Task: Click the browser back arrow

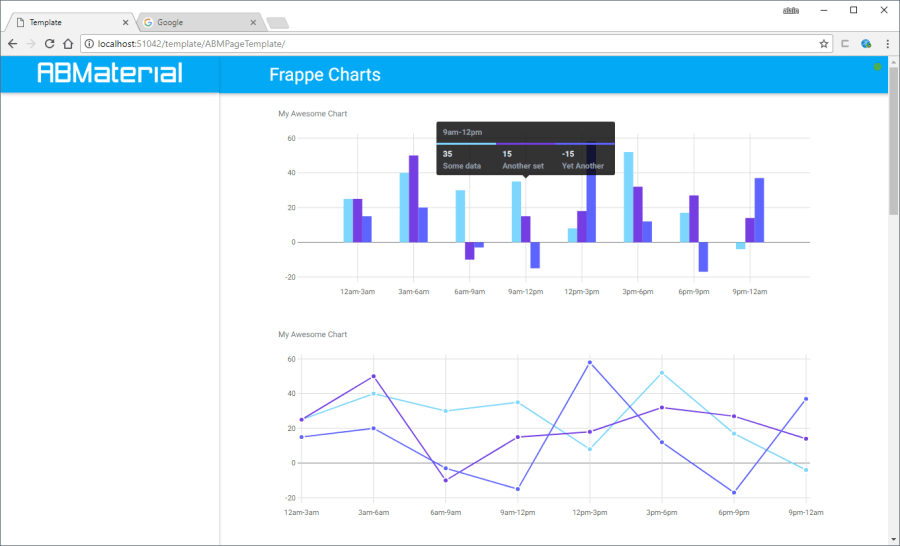Action: coord(13,44)
